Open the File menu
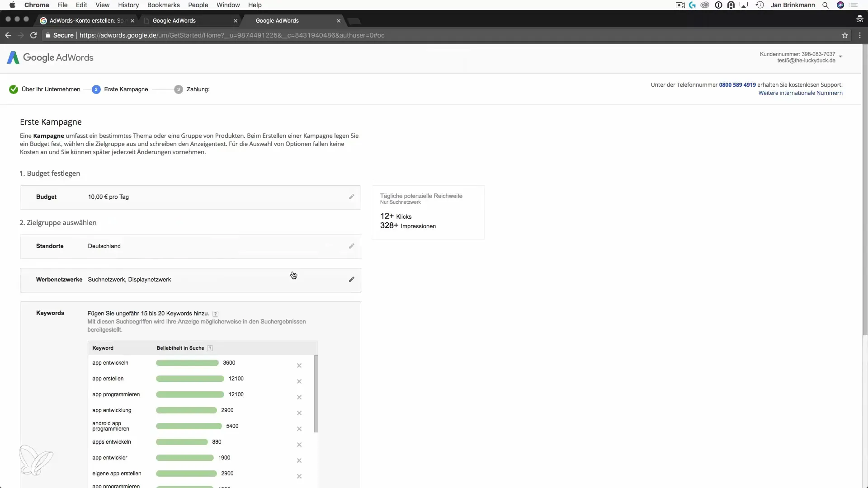 [x=62, y=5]
